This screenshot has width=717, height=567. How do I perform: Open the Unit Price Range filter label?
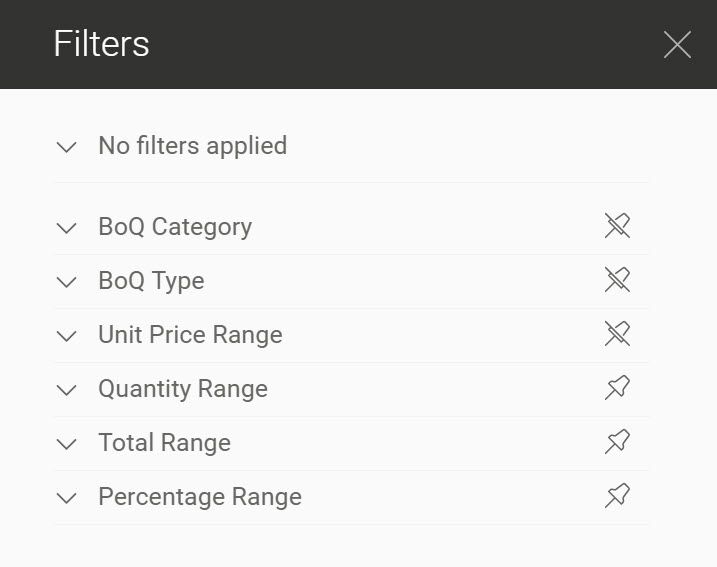pos(190,335)
